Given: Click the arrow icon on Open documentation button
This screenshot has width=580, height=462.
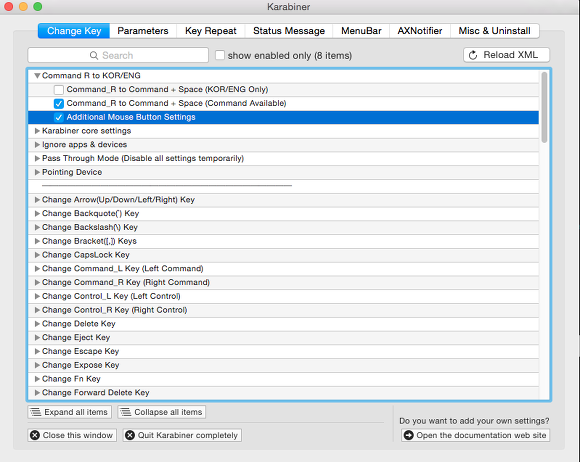Looking at the screenshot, I should pyautogui.click(x=408, y=435).
